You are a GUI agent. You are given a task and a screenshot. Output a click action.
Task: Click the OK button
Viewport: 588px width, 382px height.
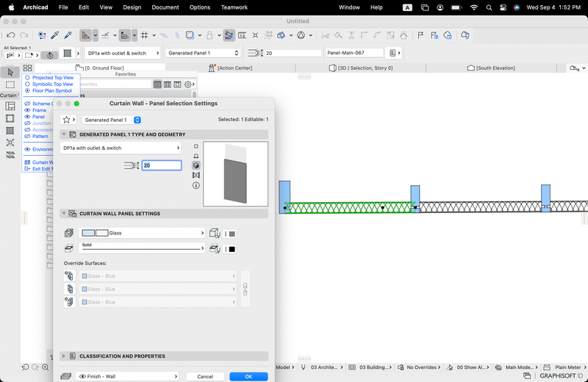pyautogui.click(x=248, y=376)
